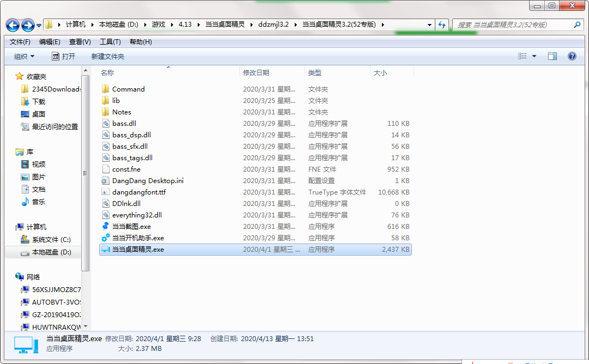Select the DangDang Desktop.ini file icon
The height and width of the screenshot is (364, 589).
click(x=106, y=180)
